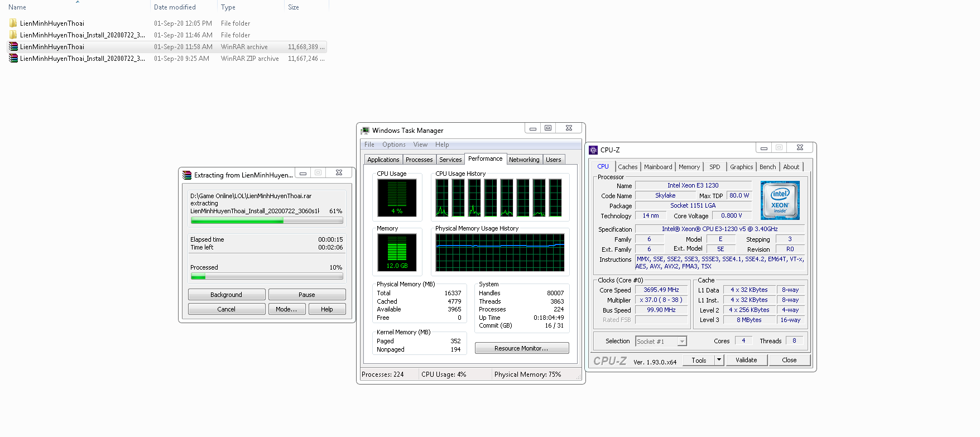The width and height of the screenshot is (980, 437).
Task: Click the CPU-Z title bar icon
Action: tap(593, 150)
